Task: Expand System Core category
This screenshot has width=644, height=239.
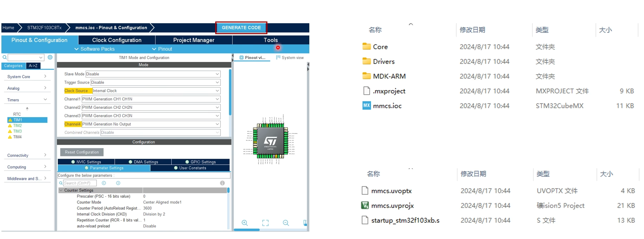Action: (27, 76)
